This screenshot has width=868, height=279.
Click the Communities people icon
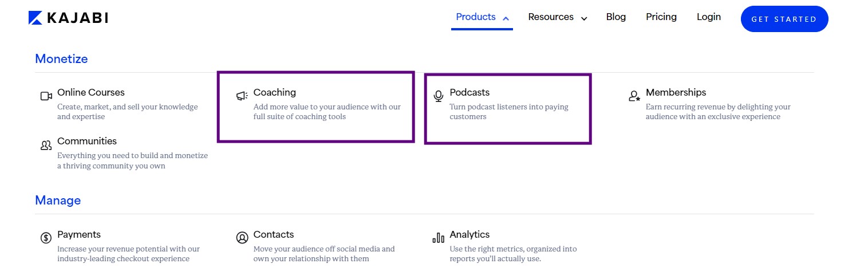click(x=46, y=146)
